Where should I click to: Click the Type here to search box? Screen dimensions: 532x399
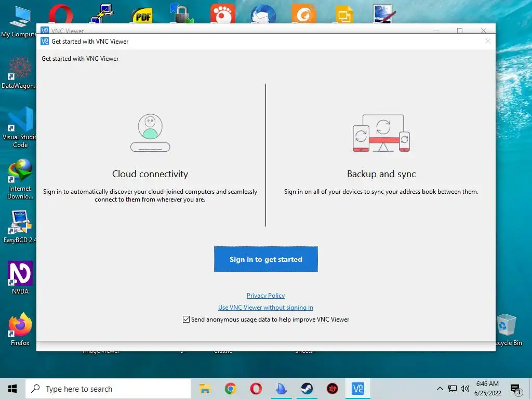pyautogui.click(x=108, y=389)
